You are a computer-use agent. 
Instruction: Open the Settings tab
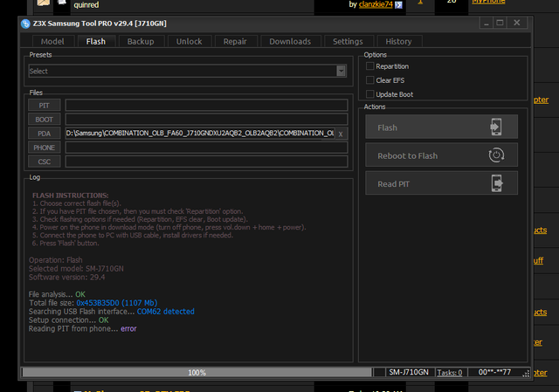[348, 41]
